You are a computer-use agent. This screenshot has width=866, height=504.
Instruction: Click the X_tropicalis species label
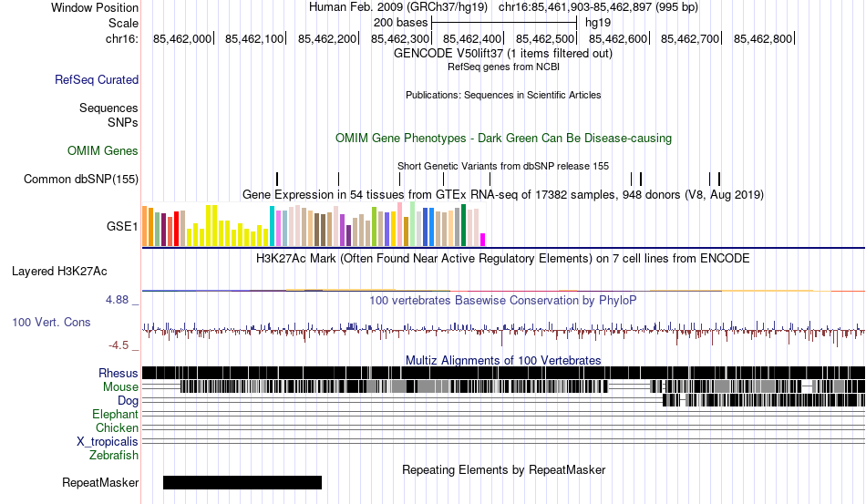tap(108, 442)
